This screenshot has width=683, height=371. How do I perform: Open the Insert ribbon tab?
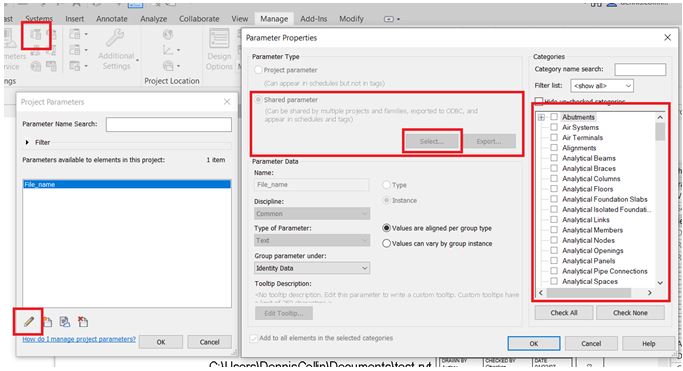click(x=74, y=19)
